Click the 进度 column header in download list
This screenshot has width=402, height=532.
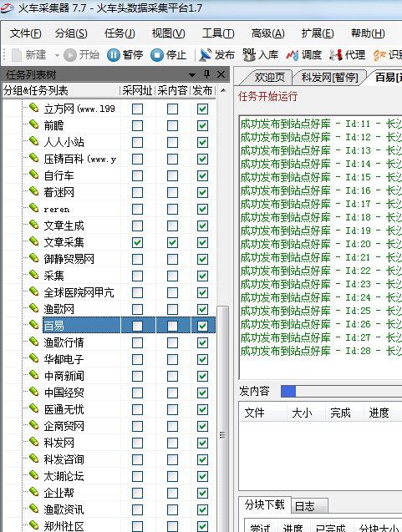pos(383,413)
